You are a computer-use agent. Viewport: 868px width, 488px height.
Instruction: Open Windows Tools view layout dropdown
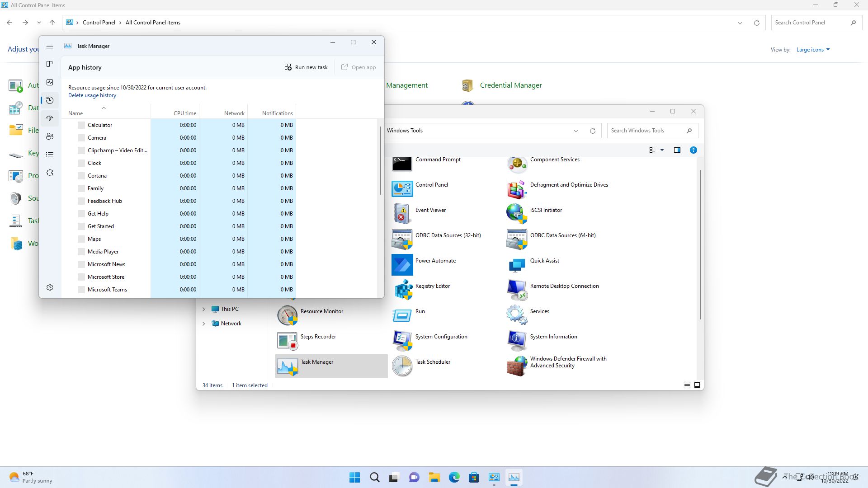[662, 150]
